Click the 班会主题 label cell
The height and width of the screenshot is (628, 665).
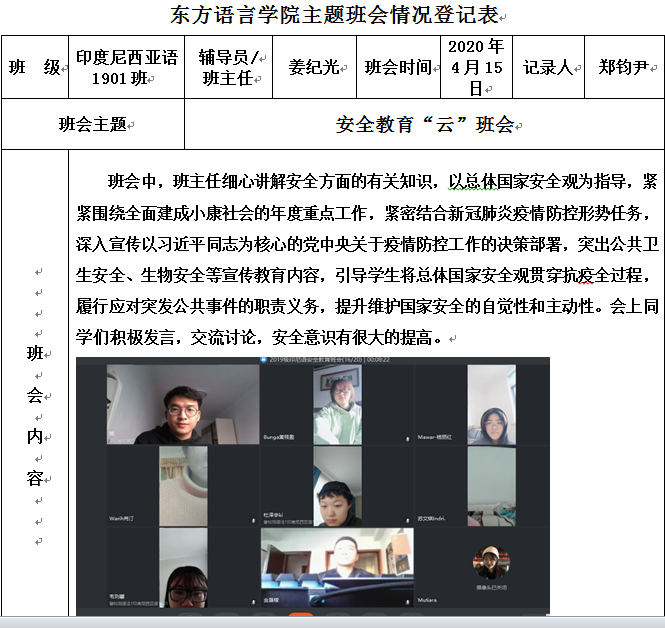point(93,124)
